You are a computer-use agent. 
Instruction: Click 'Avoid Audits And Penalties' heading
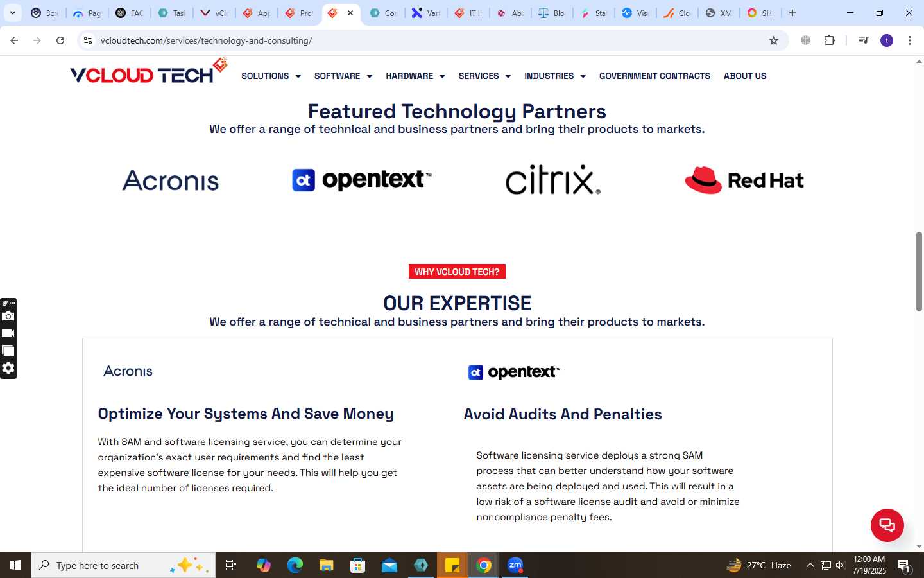click(x=563, y=414)
